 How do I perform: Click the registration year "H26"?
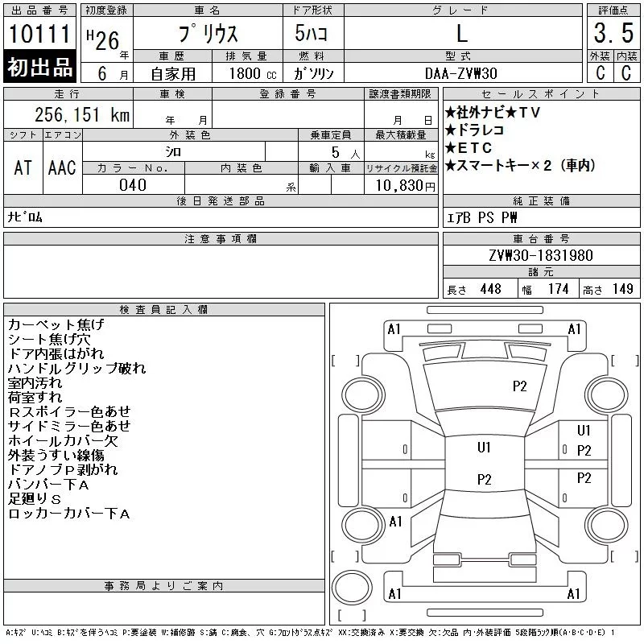coord(103,39)
